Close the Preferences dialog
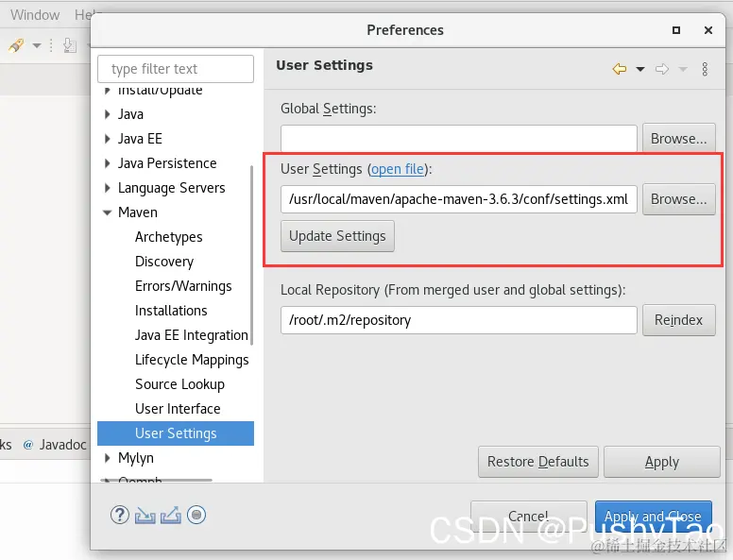733x560 pixels. pyautogui.click(x=708, y=30)
